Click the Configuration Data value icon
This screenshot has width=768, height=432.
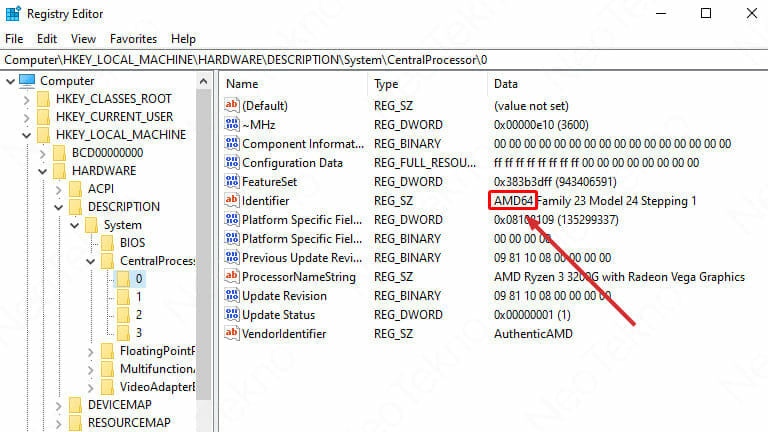click(x=232, y=162)
